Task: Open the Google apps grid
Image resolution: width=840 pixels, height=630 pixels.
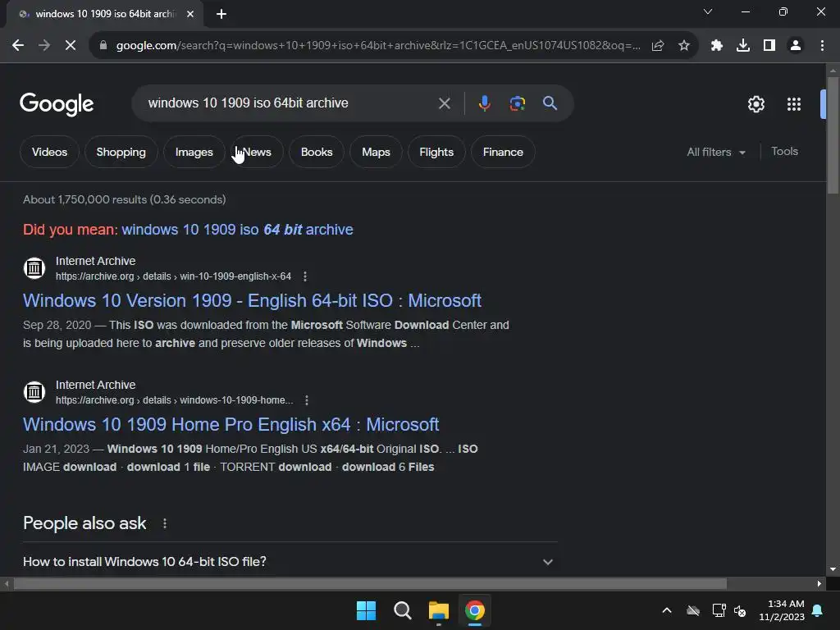Action: [x=794, y=104]
